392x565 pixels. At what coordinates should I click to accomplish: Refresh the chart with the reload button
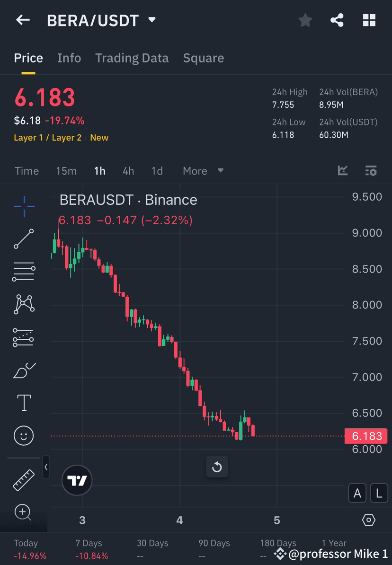click(217, 467)
